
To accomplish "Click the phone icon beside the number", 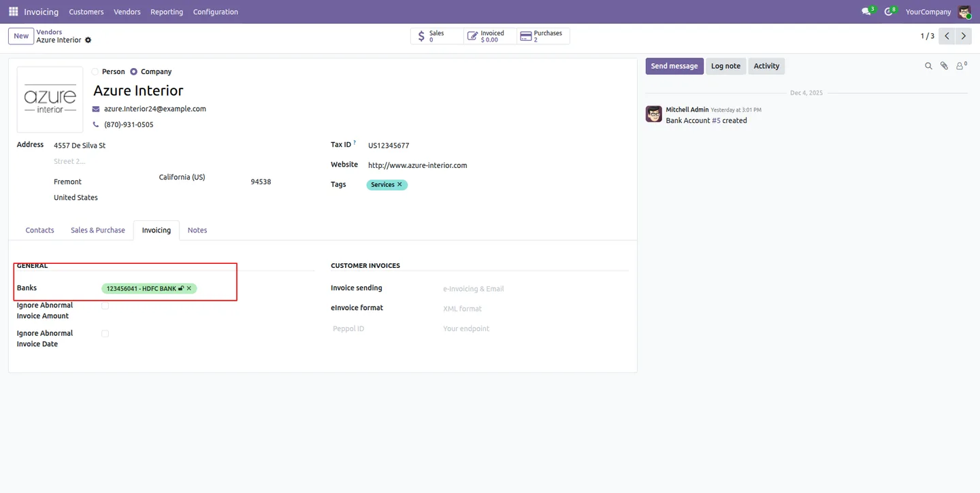I will coord(96,125).
